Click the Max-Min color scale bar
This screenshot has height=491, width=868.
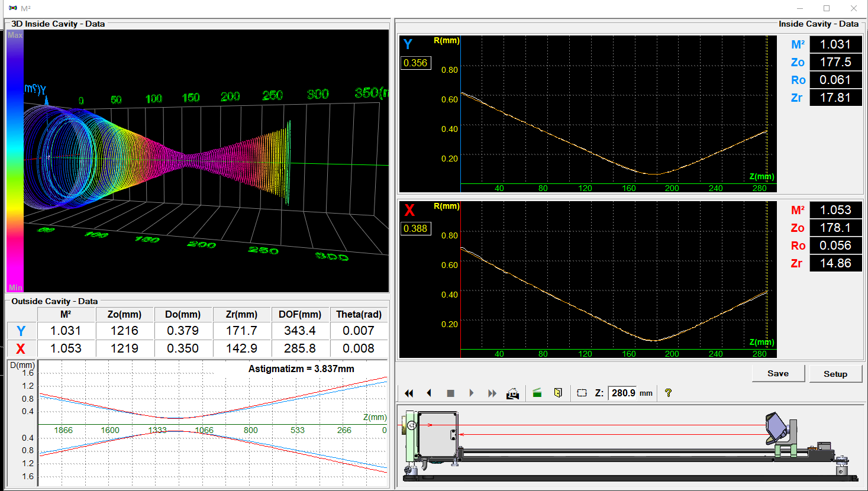tap(15, 161)
